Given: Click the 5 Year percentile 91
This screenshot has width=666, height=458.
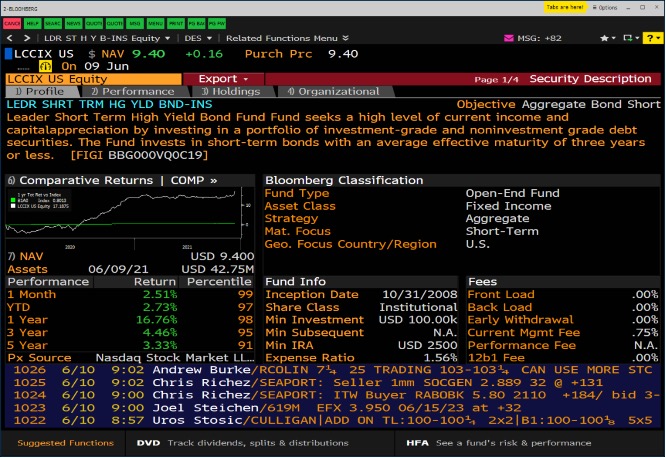Looking at the screenshot, I should click(246, 345).
